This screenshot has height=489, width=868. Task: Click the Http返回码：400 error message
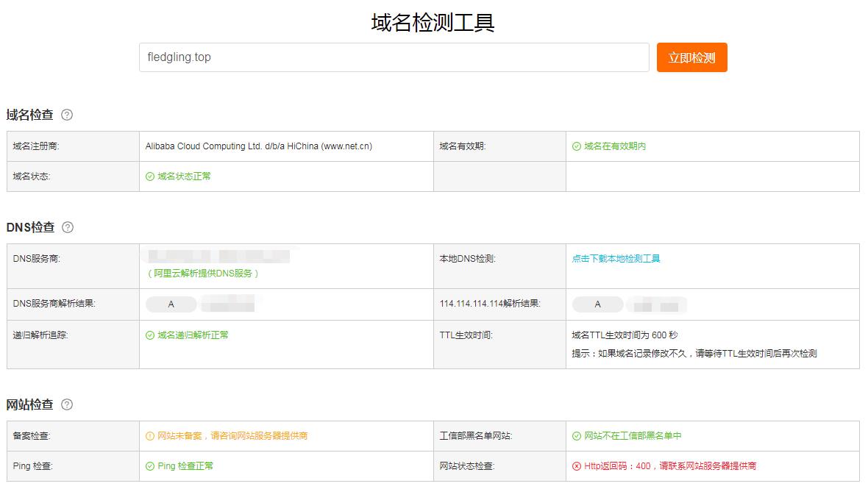[x=669, y=466]
